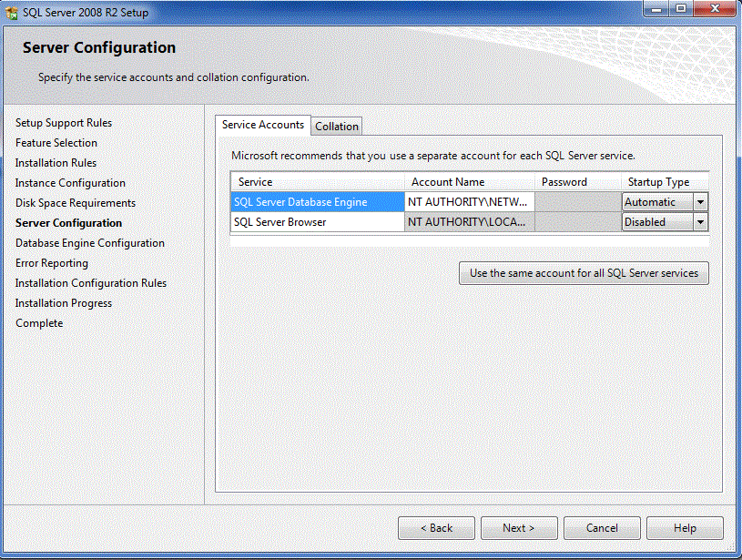Click the Startup Type column header

click(665, 182)
